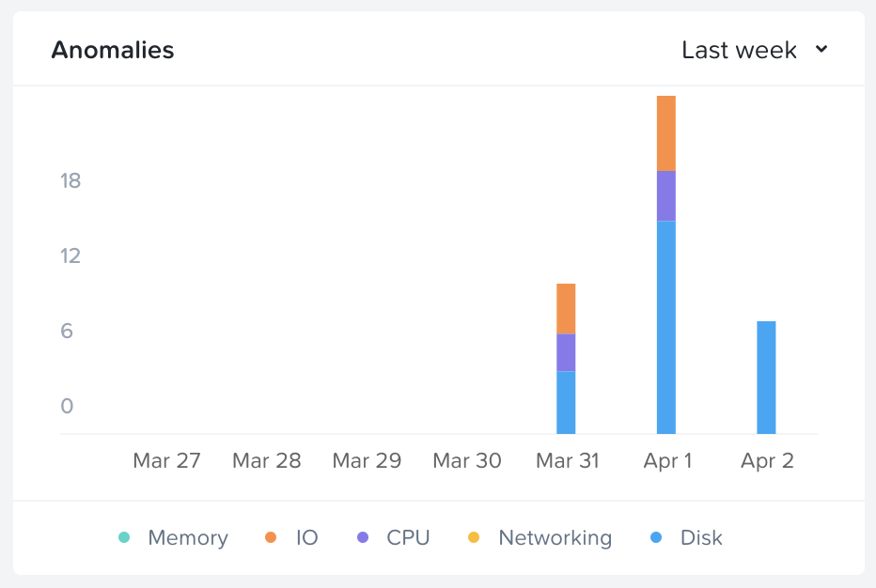The width and height of the screenshot is (876, 588).
Task: Click the blue Disk legend dot
Action: 656,538
